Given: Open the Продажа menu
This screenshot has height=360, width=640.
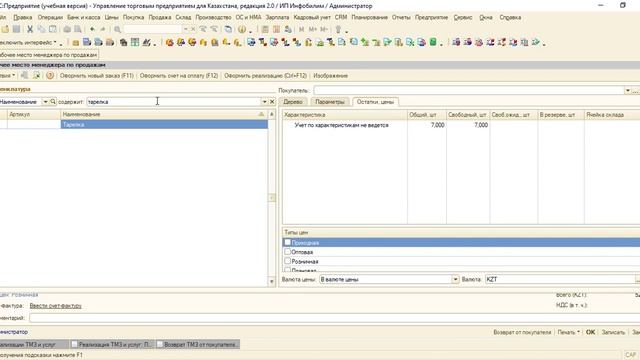Looking at the screenshot, I should (x=160, y=18).
